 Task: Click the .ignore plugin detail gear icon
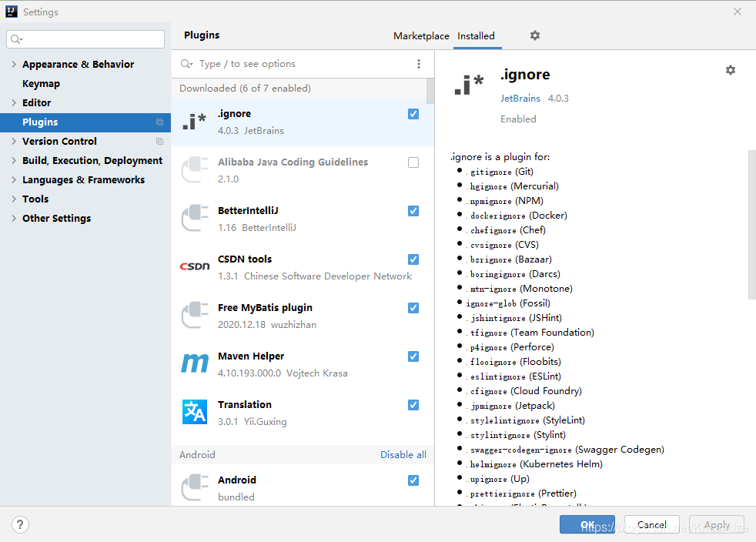click(x=730, y=70)
